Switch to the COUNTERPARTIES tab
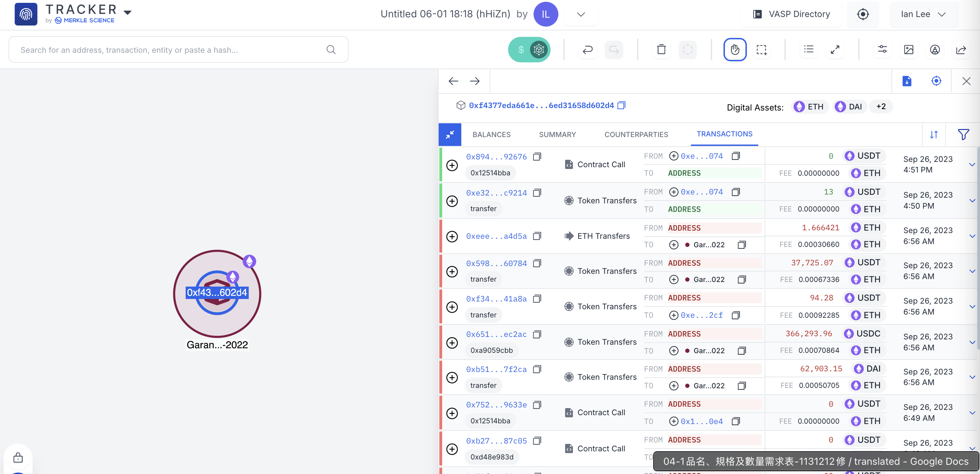 coord(636,135)
